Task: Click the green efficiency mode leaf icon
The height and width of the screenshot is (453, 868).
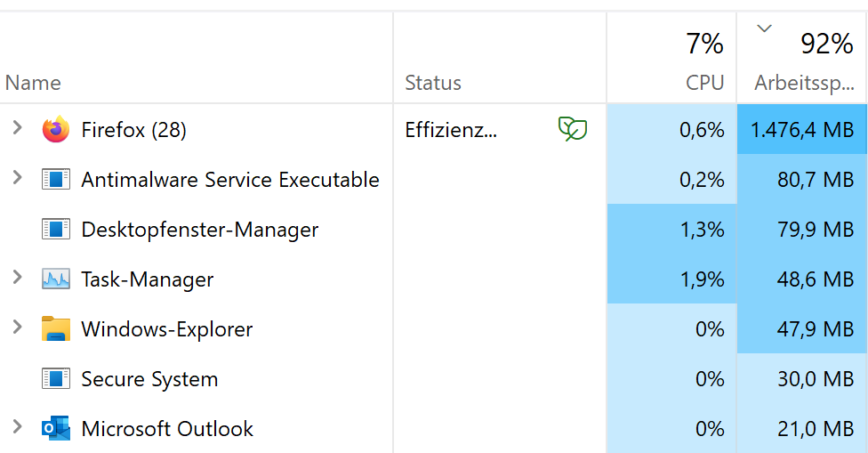Action: [x=572, y=130]
